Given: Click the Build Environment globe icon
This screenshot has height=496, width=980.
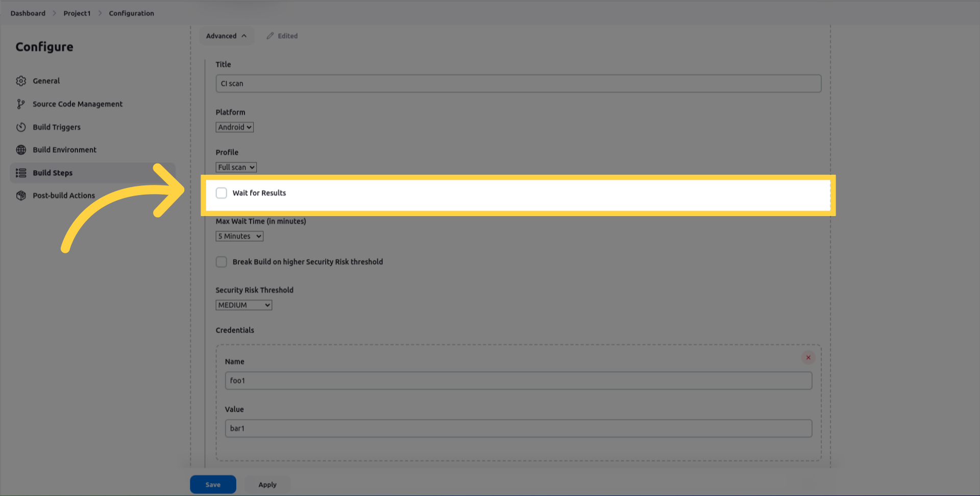Looking at the screenshot, I should [21, 150].
